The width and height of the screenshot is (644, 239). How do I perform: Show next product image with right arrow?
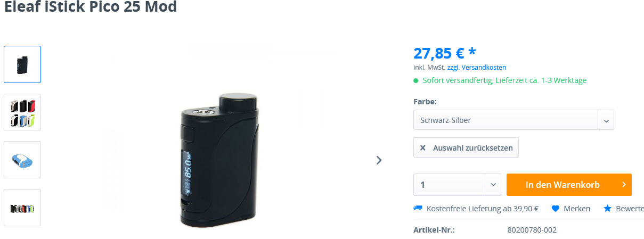pyautogui.click(x=379, y=160)
